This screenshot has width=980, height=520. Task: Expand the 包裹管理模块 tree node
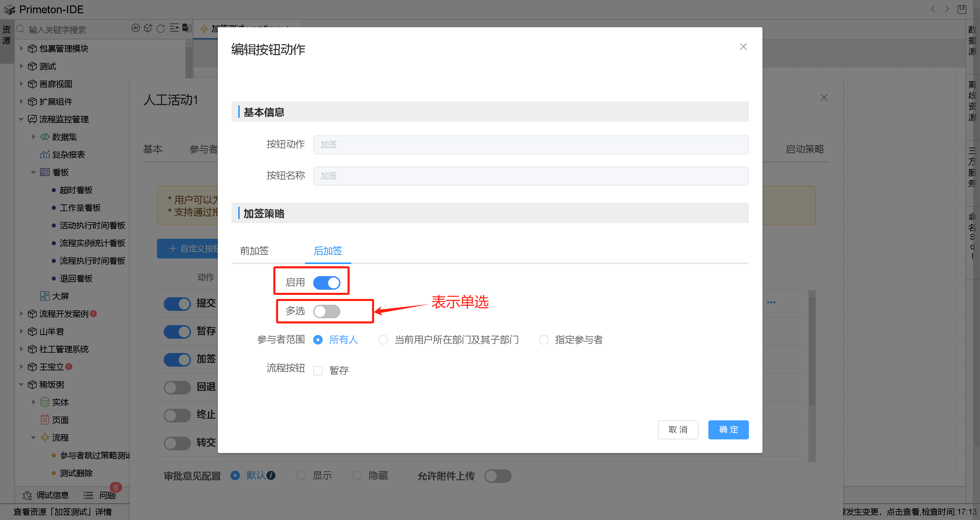pos(21,49)
